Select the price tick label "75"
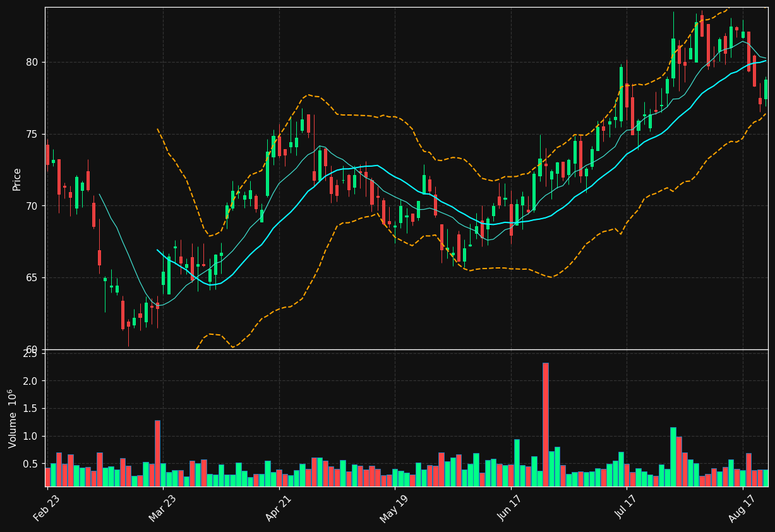This screenshot has height=532, width=775. pyautogui.click(x=32, y=134)
